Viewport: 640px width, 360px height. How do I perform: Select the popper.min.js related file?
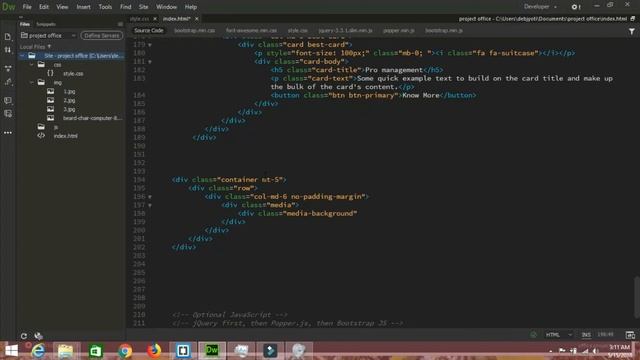click(398, 31)
